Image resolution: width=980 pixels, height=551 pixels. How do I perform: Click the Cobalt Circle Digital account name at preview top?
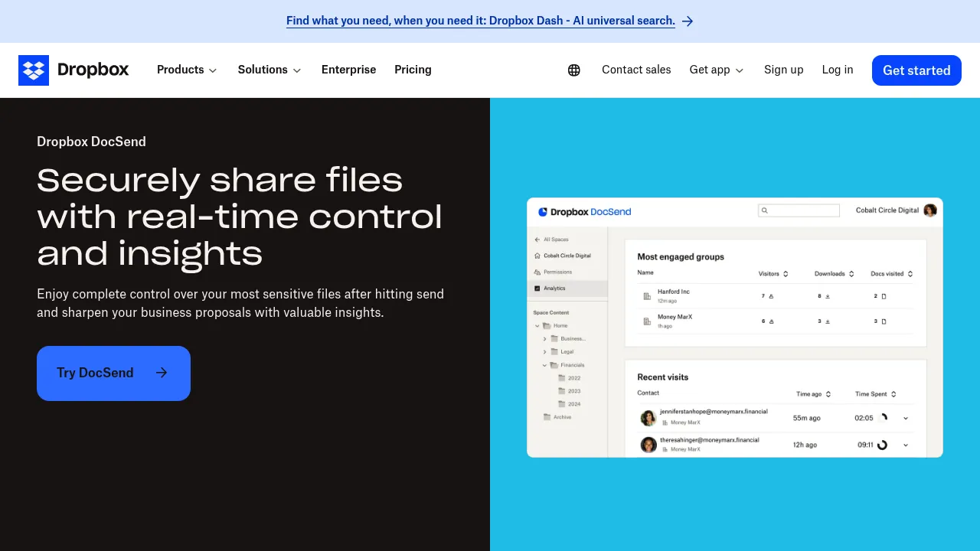coord(887,210)
